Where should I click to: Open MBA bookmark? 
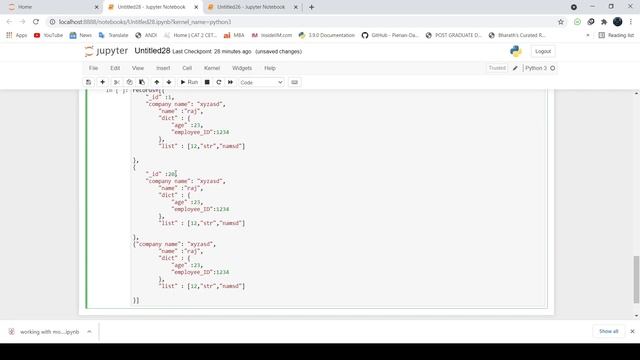point(234,35)
